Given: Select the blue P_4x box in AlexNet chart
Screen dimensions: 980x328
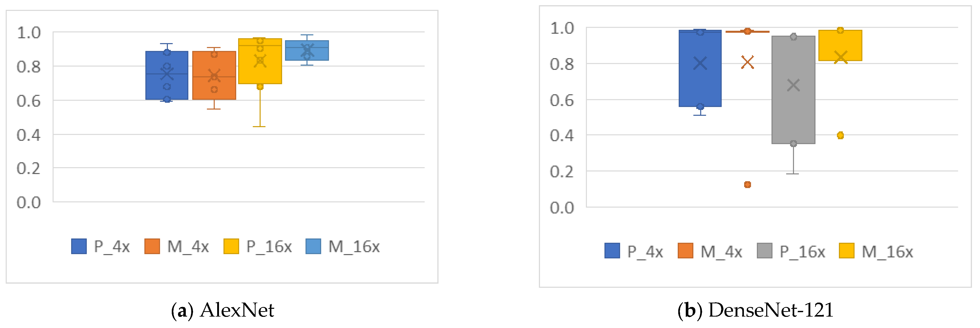Looking at the screenshot, I should coord(156,87).
